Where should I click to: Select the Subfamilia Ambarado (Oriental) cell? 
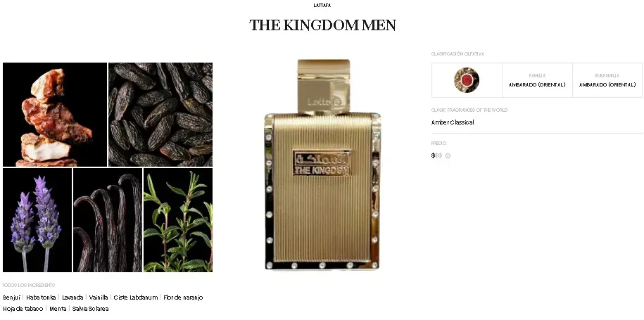pos(607,80)
